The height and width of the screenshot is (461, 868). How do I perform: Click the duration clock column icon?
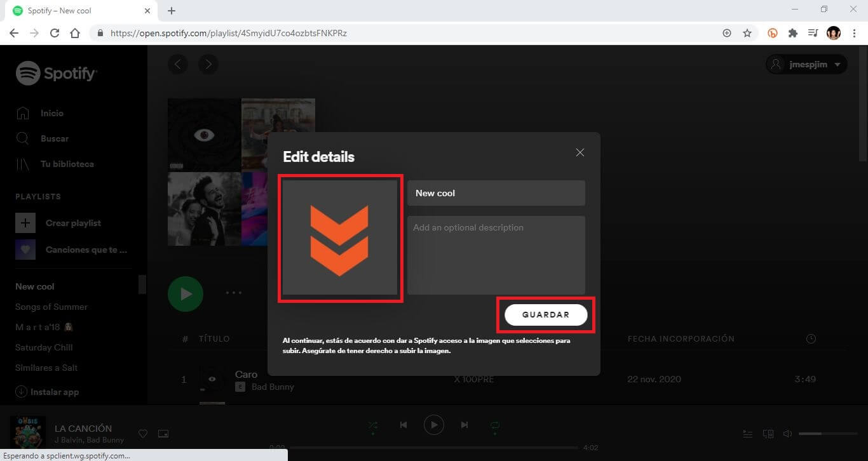811,339
